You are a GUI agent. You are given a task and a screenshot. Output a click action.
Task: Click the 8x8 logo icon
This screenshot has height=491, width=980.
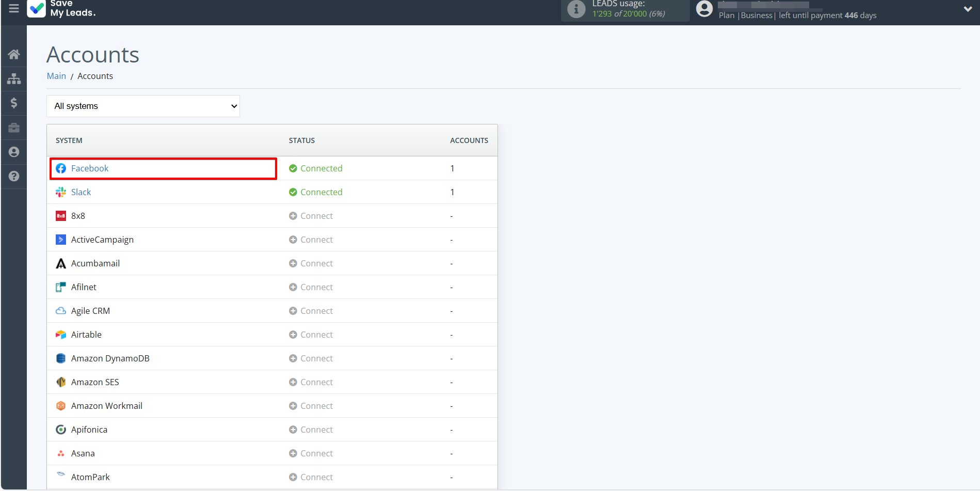coord(61,216)
